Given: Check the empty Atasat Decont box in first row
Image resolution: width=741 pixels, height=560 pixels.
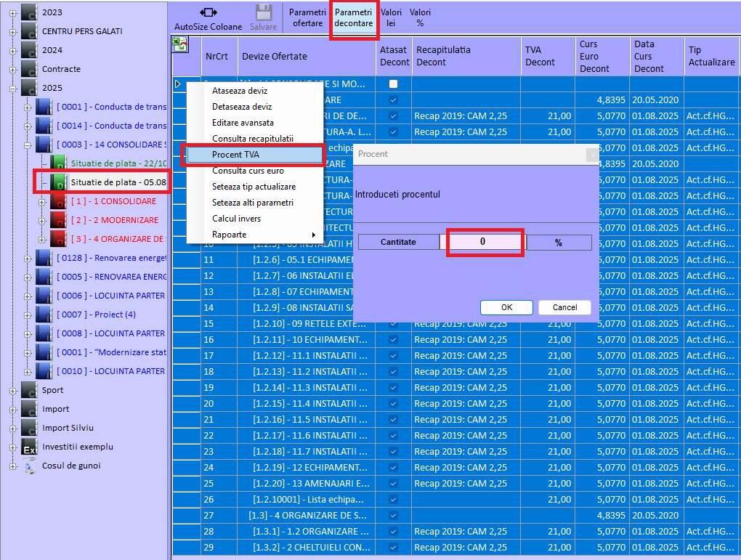Looking at the screenshot, I should [393, 84].
